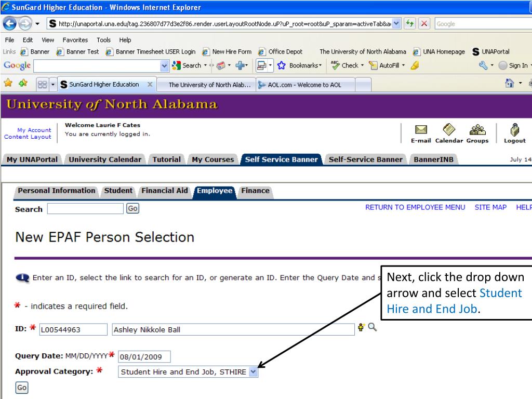
Task: Open the Groups people icon
Action: click(477, 129)
